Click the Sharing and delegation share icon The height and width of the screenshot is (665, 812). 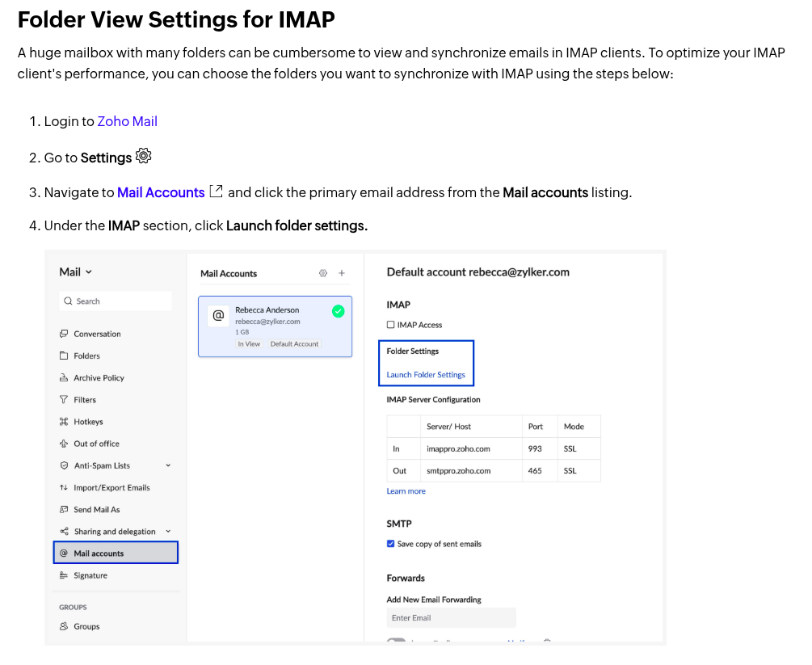click(x=64, y=532)
